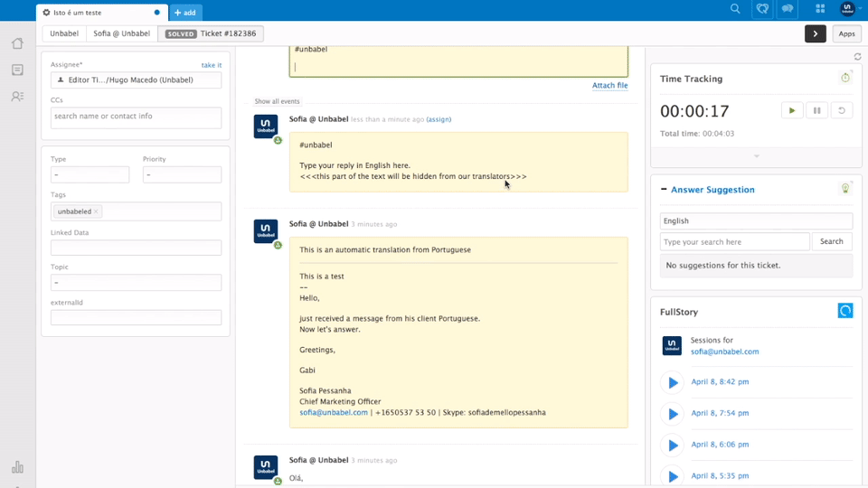Click the Answer Suggestion lightbulb icon
Screen dimensions: 868x488
(845, 189)
